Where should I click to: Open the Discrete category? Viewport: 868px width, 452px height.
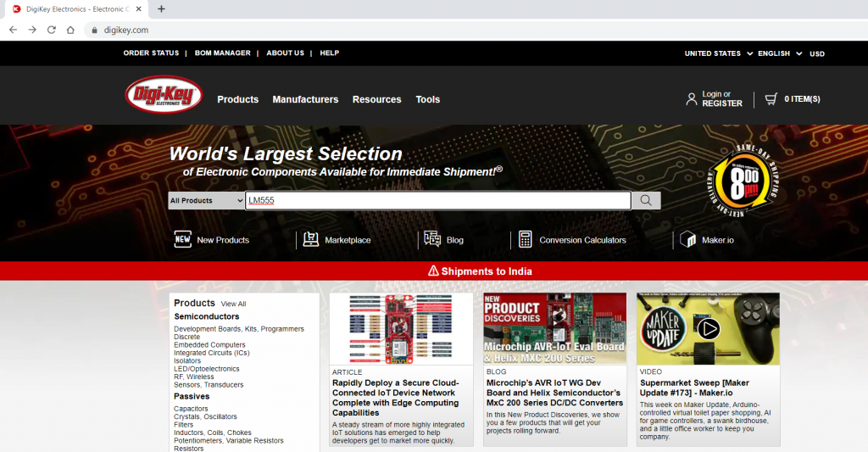pos(187,337)
